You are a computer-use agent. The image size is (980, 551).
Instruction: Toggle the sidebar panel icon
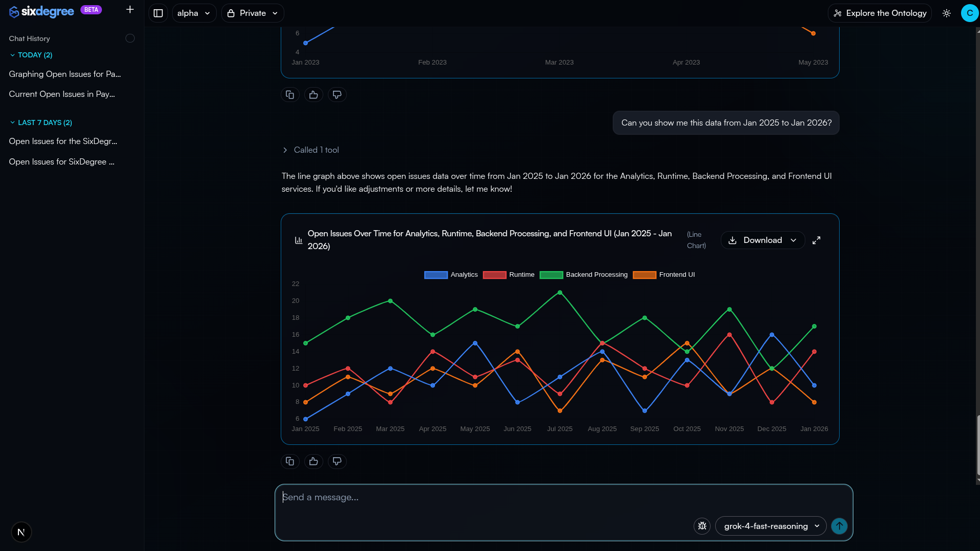(158, 13)
